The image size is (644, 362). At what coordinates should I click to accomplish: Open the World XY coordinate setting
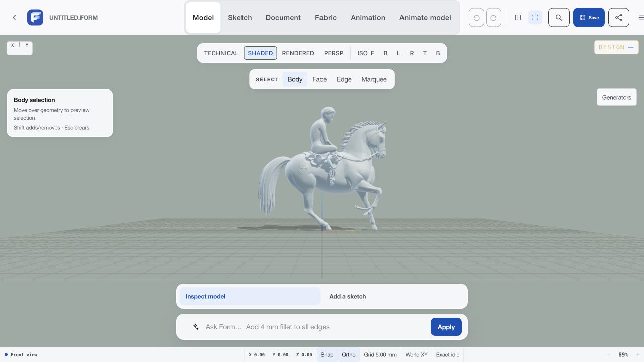(x=417, y=355)
